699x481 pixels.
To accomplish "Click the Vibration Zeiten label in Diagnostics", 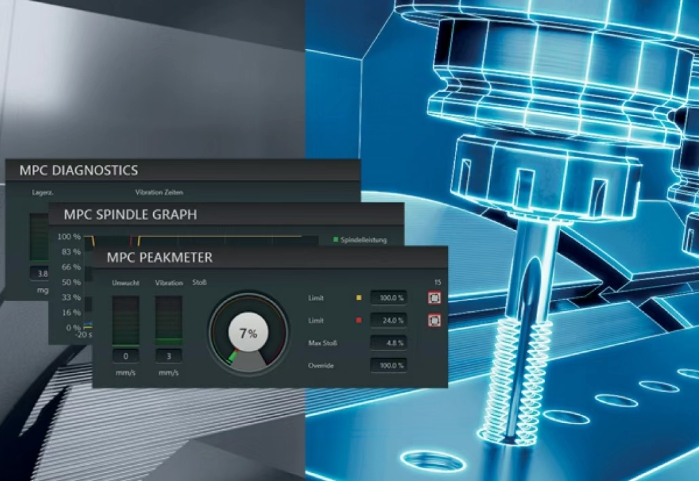I will (159, 193).
